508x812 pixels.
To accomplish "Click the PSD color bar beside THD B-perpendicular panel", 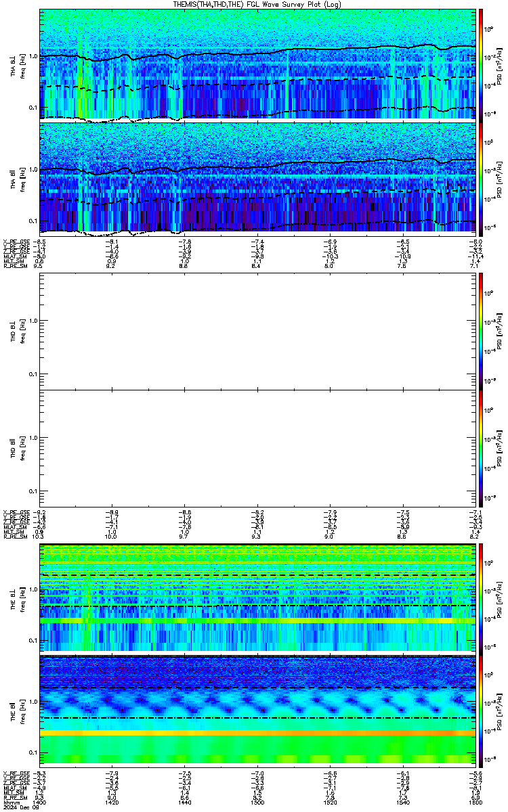I will pos(481,331).
